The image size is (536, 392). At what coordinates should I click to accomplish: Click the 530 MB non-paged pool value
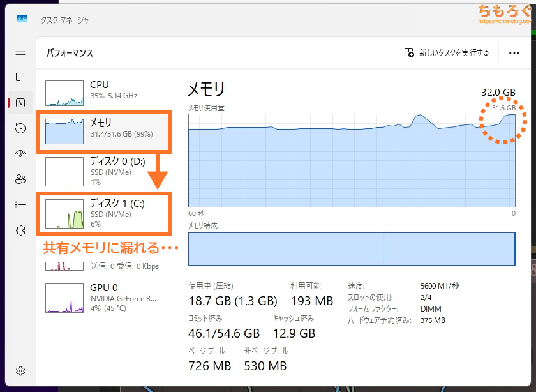tap(265, 366)
